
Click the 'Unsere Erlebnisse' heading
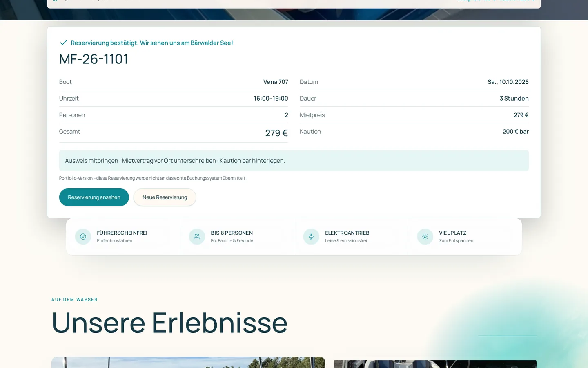point(169,323)
